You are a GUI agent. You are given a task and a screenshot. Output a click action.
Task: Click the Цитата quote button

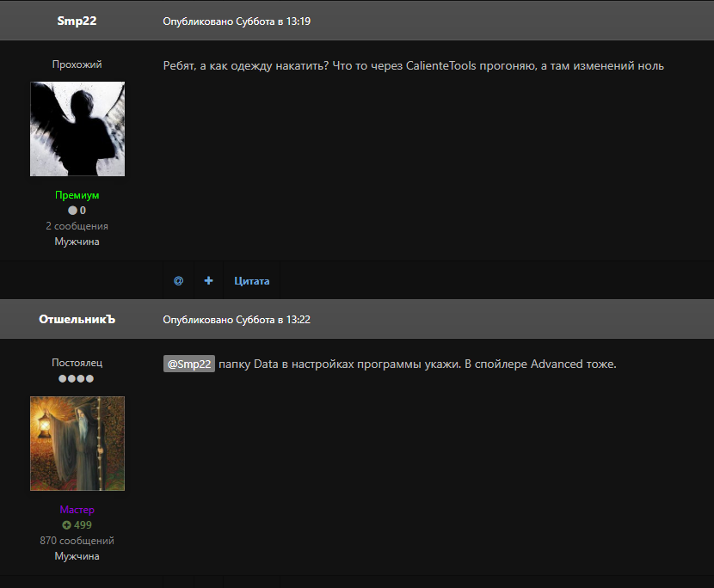point(251,281)
